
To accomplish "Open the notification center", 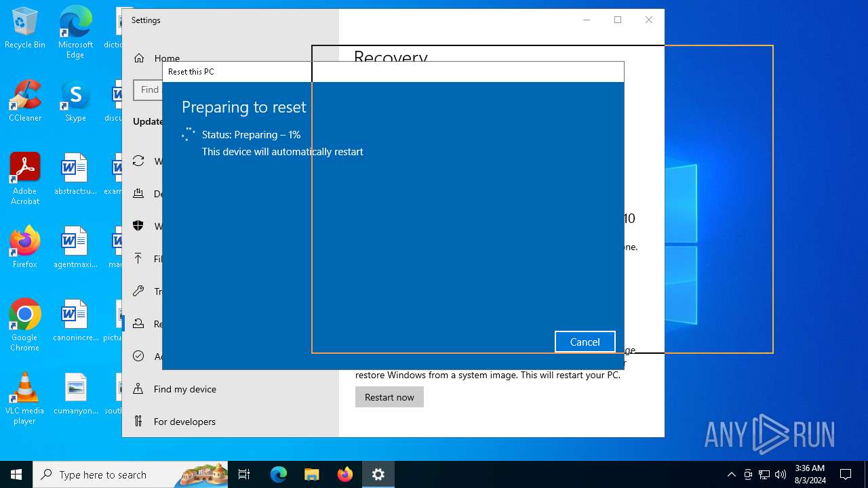I will coord(846,474).
